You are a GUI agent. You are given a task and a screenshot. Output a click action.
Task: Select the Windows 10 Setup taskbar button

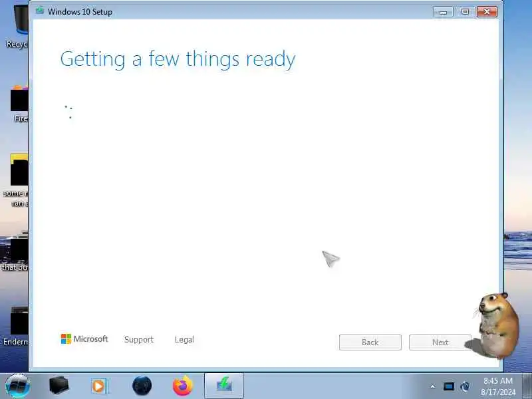224,386
